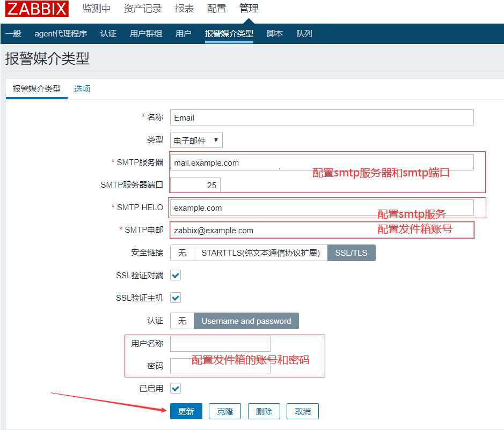
Task: Select 无 for 安全链接
Action: coord(182,253)
